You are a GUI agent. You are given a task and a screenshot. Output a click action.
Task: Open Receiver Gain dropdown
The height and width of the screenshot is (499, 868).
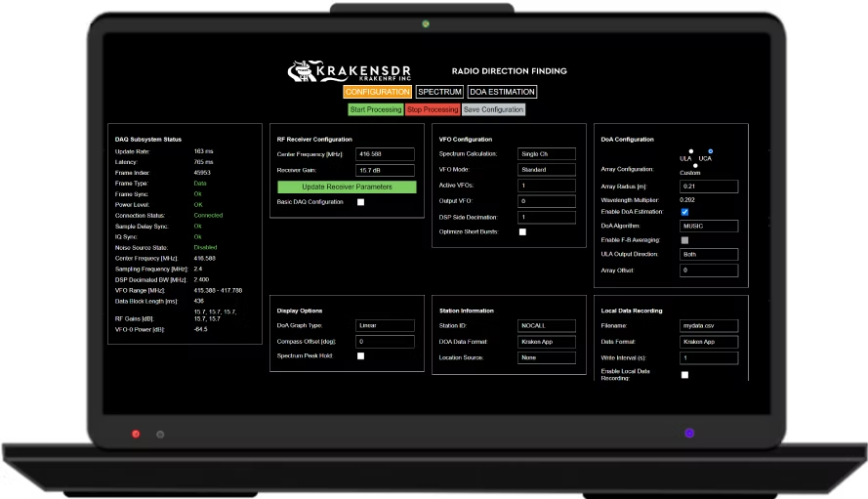tap(385, 171)
